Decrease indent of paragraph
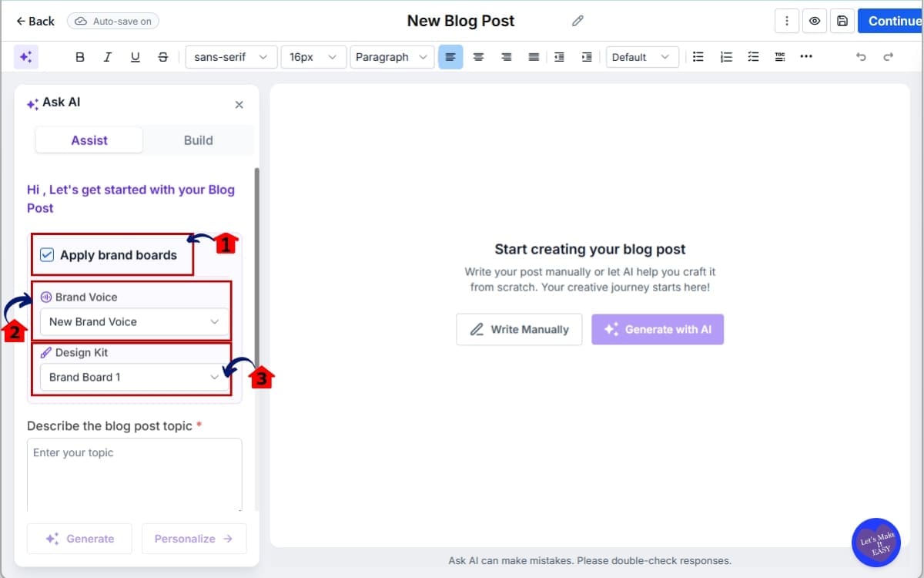Image resolution: width=924 pixels, height=578 pixels. click(x=559, y=57)
